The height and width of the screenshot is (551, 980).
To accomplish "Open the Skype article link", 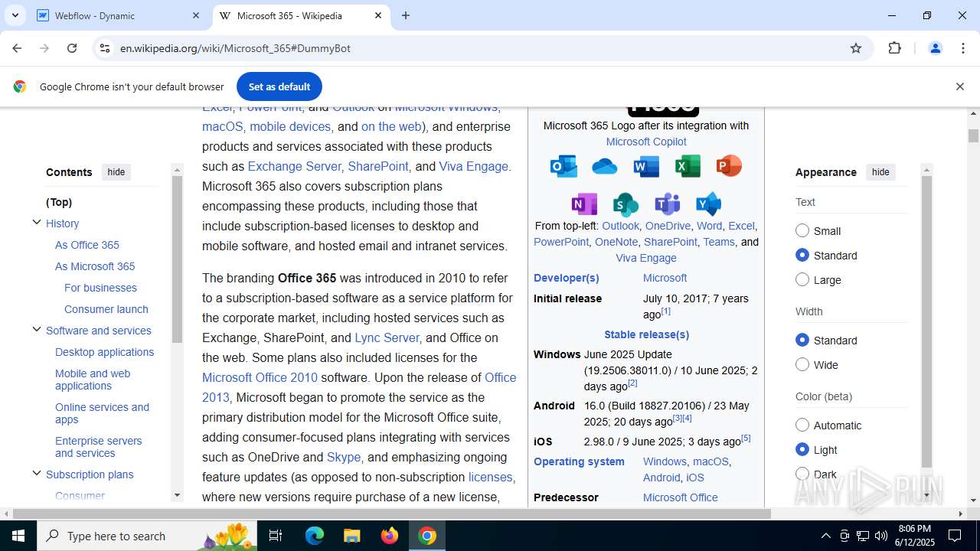I will [344, 457].
